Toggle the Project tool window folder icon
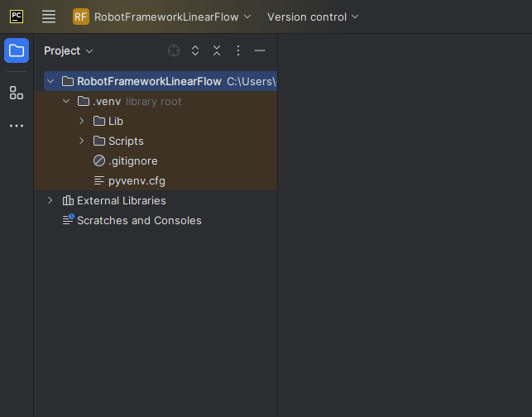 [x=17, y=50]
